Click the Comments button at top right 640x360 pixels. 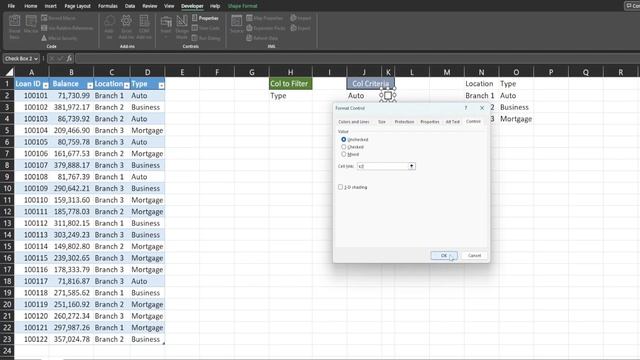(632, 6)
